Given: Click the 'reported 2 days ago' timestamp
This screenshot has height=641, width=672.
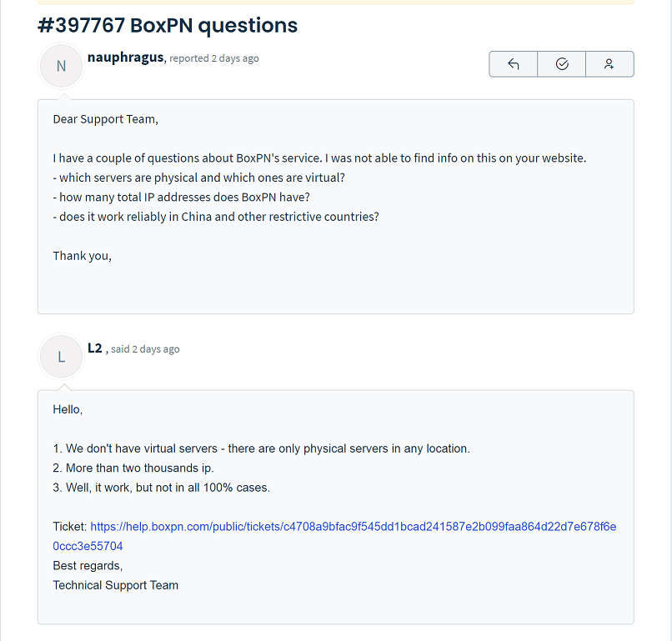Looking at the screenshot, I should coord(214,58).
